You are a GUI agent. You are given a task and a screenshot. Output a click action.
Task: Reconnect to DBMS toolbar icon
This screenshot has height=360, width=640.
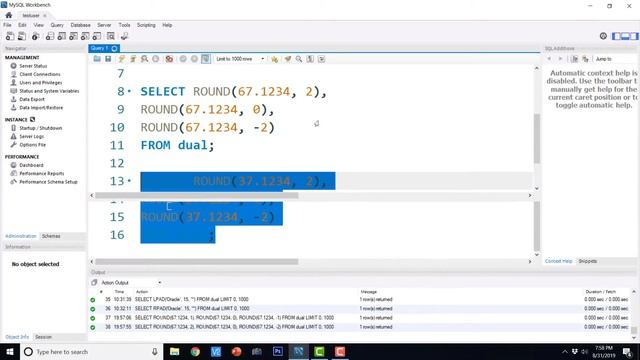pos(124,36)
